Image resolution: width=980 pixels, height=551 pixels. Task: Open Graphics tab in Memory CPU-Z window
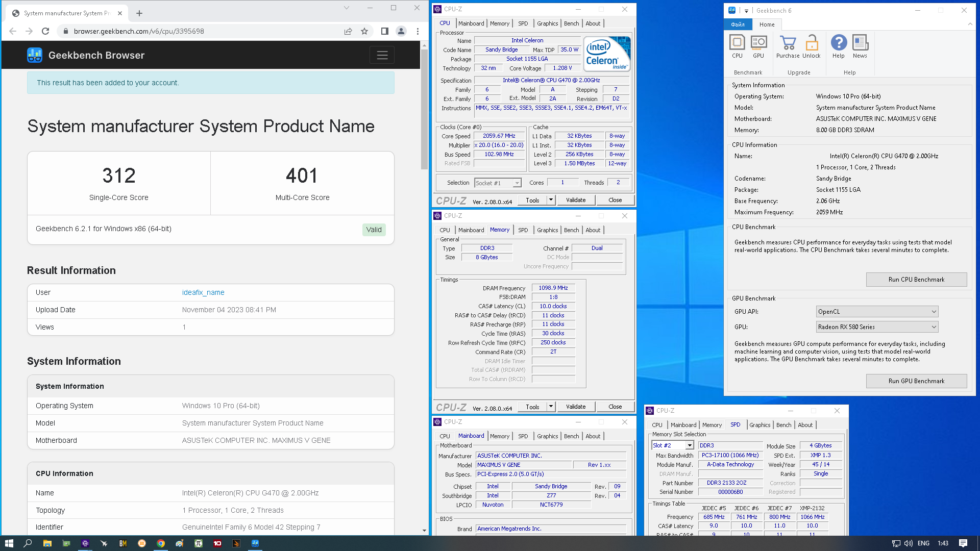(547, 230)
